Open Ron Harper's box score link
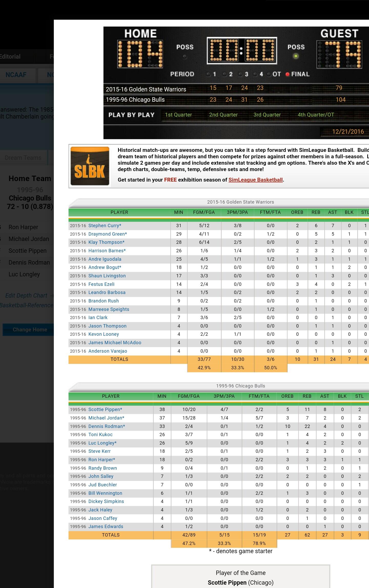 point(102,460)
